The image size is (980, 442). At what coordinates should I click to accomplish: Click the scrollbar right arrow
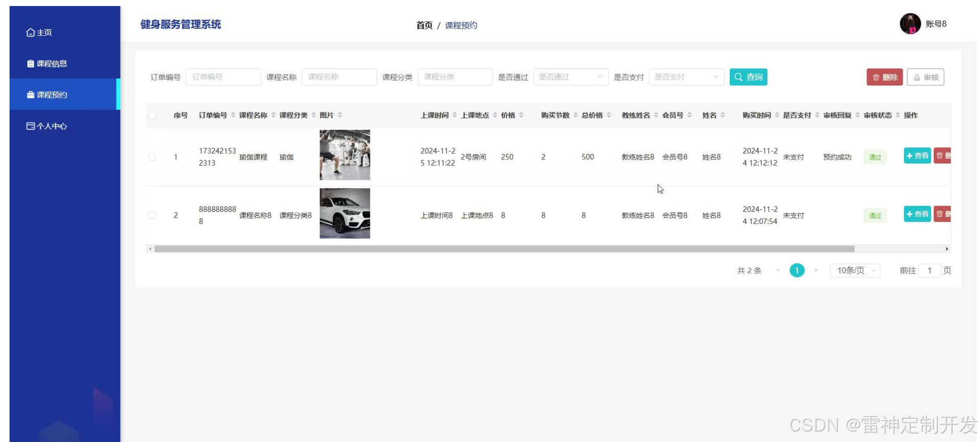pyautogui.click(x=947, y=249)
